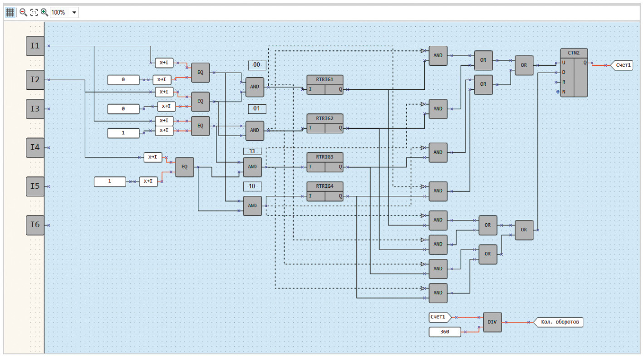The image size is (644, 357).
Task: Click the zoom out magnifier icon
Action: [23, 12]
